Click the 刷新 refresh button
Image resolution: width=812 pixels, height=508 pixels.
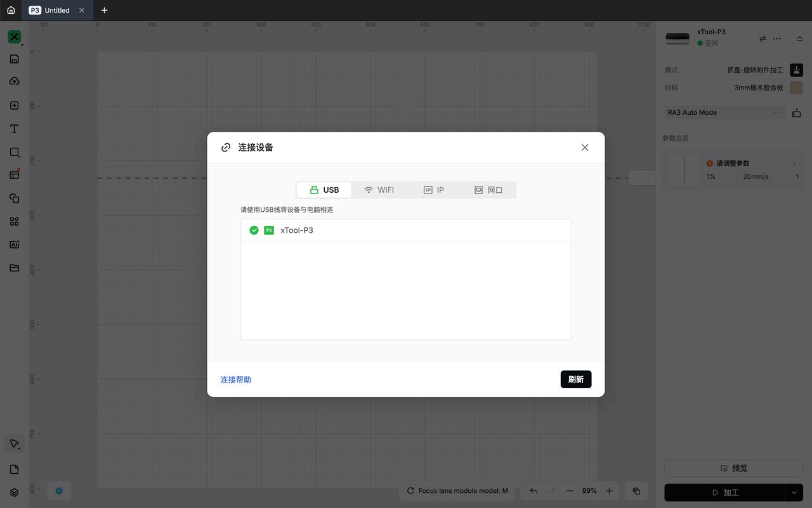click(x=575, y=379)
